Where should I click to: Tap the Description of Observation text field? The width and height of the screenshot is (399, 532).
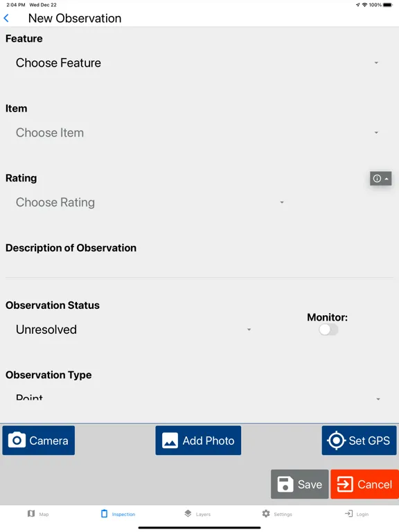(x=199, y=267)
